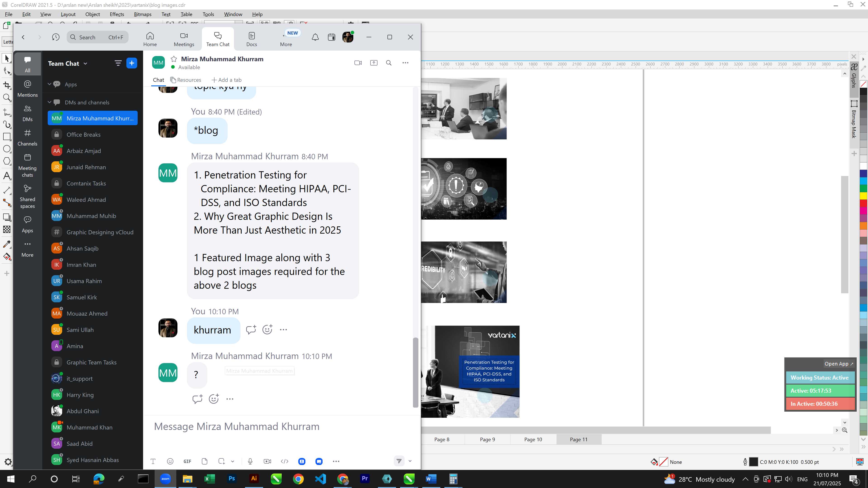Click the Zoom search field
868x488 pixels.
click(98, 37)
